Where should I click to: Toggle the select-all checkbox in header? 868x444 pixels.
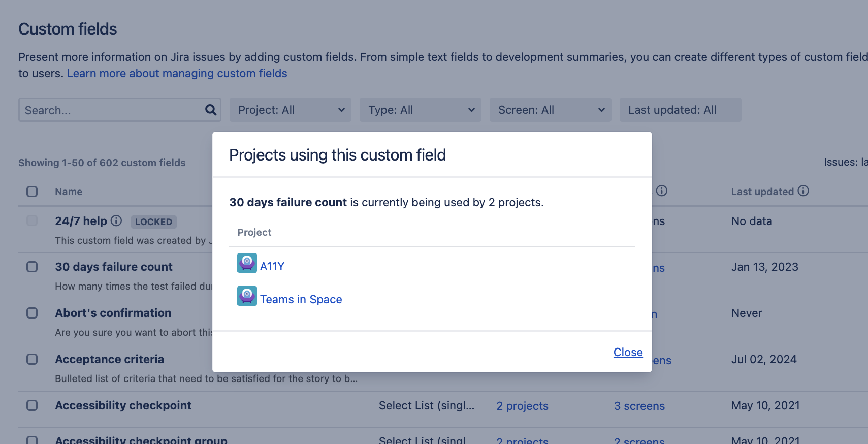click(x=32, y=192)
